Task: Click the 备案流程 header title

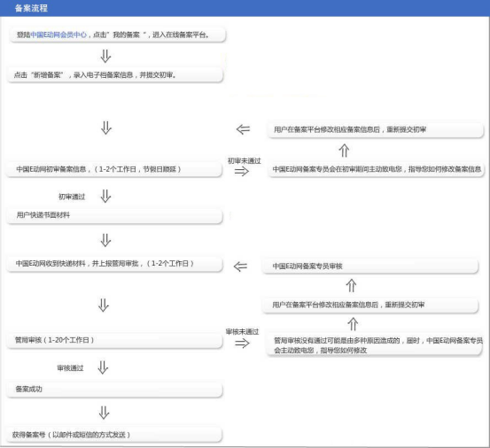Action: coord(31,8)
